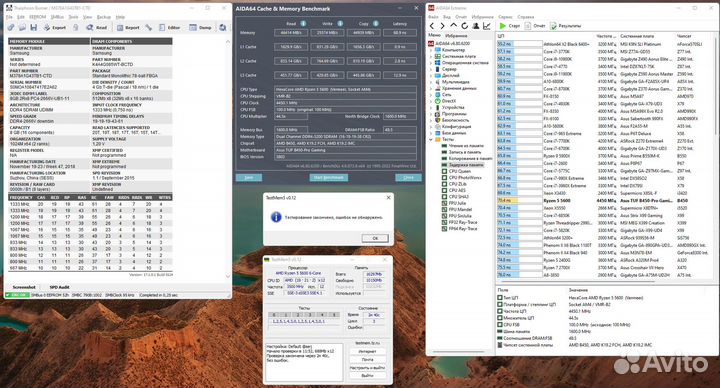Screen dimensions: 720x388
Task: Switch to Избранное tab in AIDA64 side panel
Action: click(x=456, y=35)
